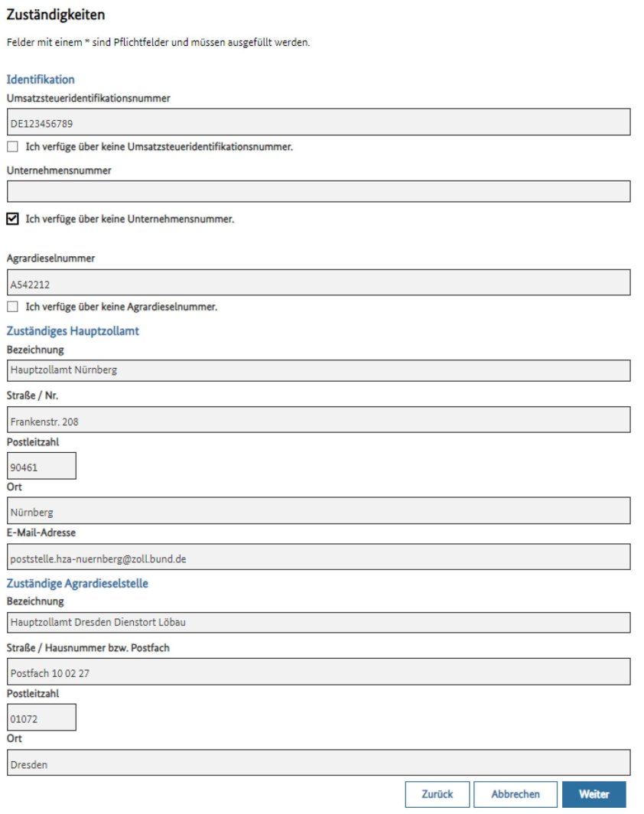Click the Ort field showing Dresden
Viewport: 644px width, 814px height.
(318, 763)
